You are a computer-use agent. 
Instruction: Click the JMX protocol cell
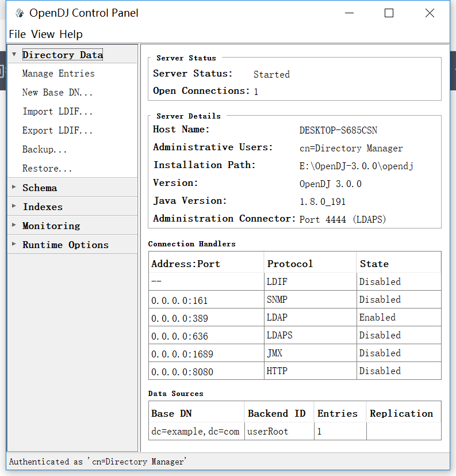tap(310, 353)
